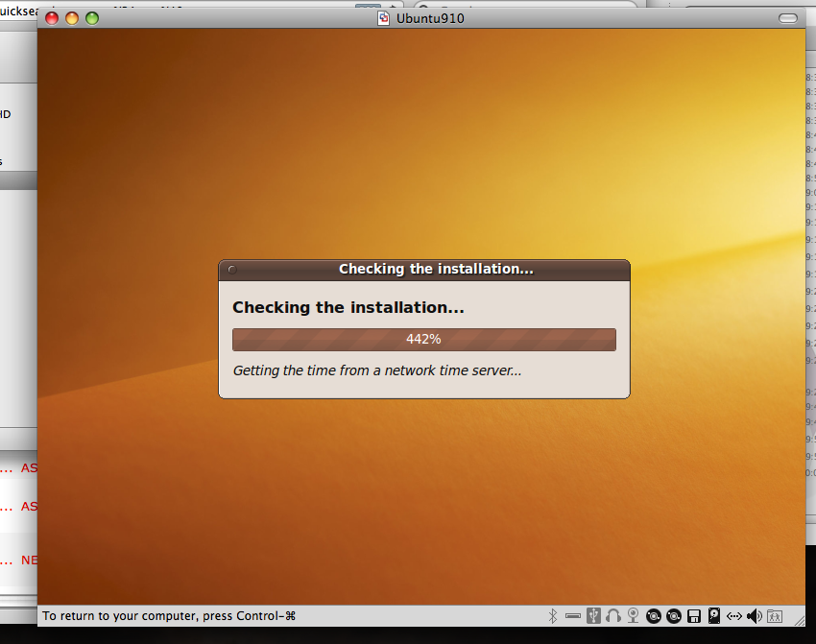Click the round button on the installer dialog titlebar
Viewport: 816px width, 644px height.
232,270
